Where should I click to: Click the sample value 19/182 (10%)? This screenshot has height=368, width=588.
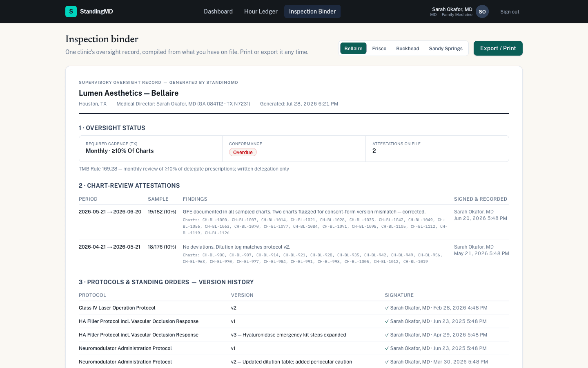point(162,212)
